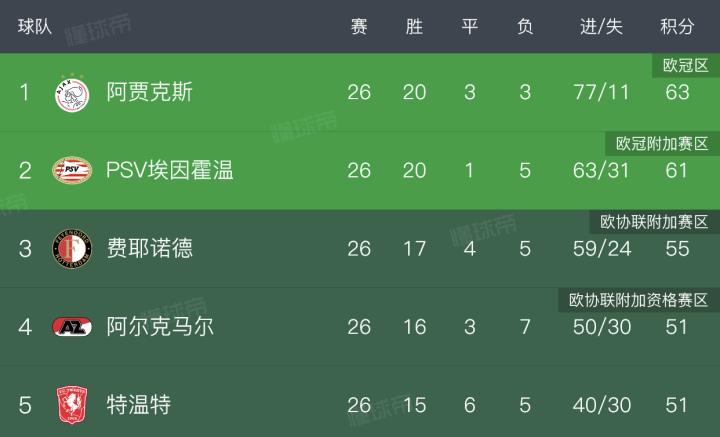Image resolution: width=720 pixels, height=437 pixels.
Task: Click the 欧冠附加赛区 label tag
Action: (x=662, y=144)
